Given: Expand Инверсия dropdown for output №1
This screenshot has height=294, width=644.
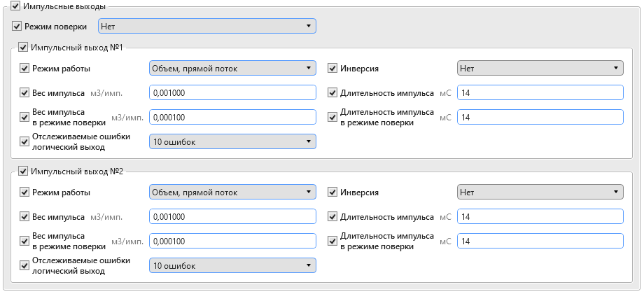Looking at the screenshot, I should point(540,68).
